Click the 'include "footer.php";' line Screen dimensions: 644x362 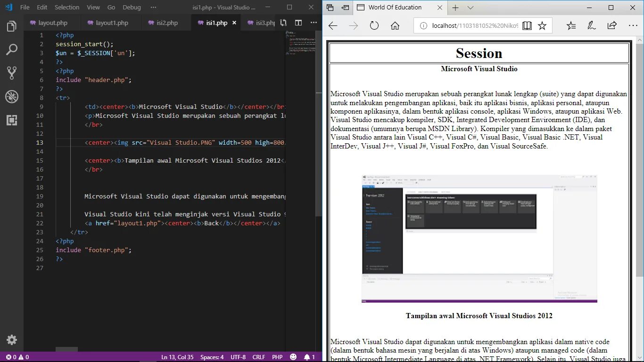click(x=93, y=250)
